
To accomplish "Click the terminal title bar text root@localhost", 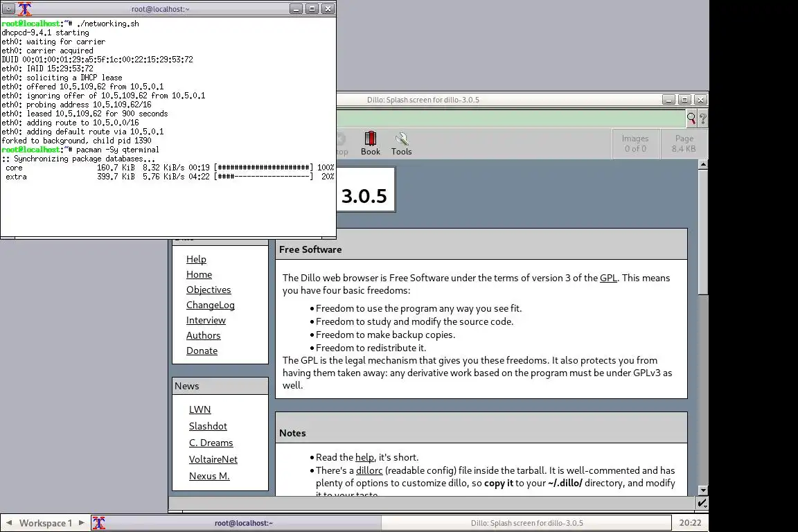I will point(160,8).
